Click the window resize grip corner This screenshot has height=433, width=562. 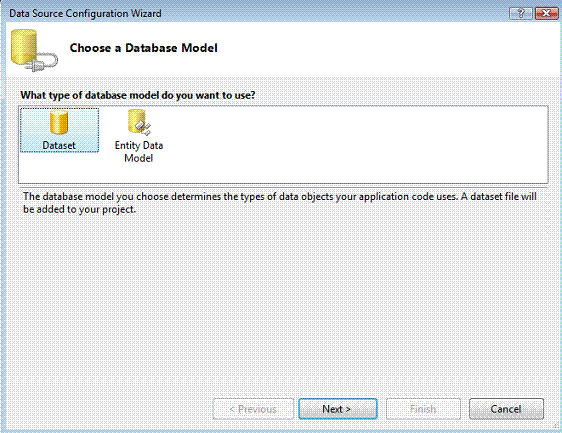click(557, 428)
